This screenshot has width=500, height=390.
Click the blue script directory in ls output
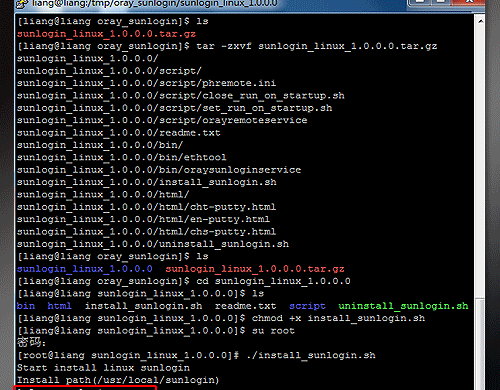pyautogui.click(x=307, y=306)
